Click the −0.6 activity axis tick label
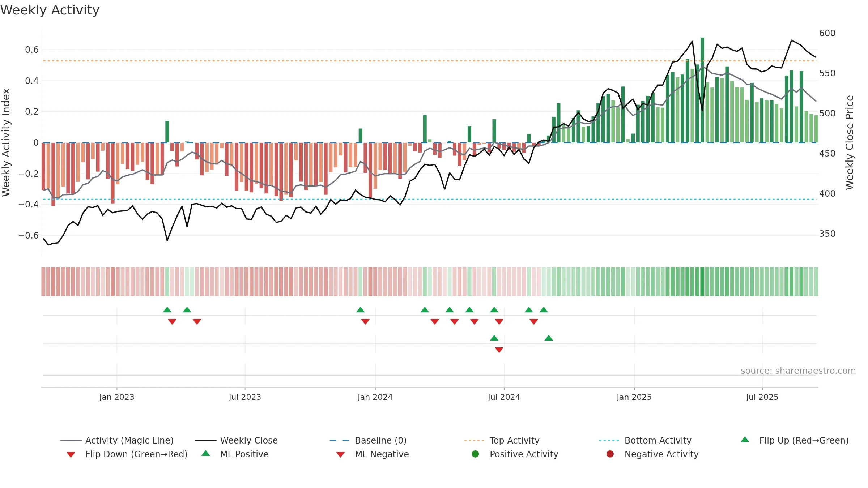Screen dimensions: 868x488 29,236
